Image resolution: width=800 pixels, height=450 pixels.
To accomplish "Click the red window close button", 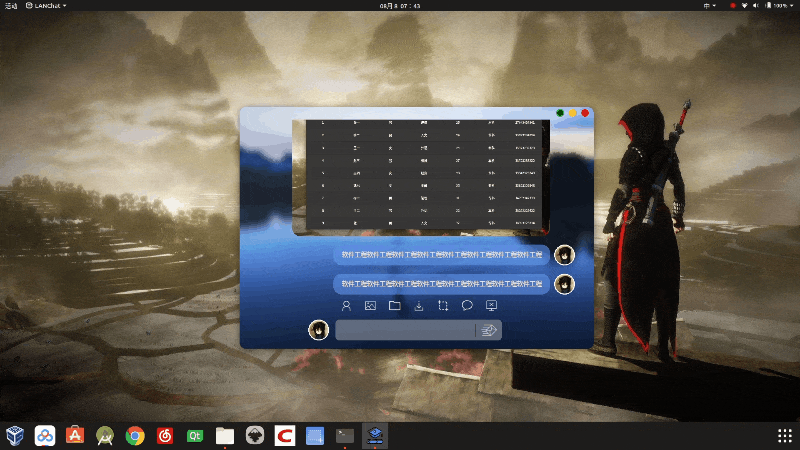I will point(585,113).
